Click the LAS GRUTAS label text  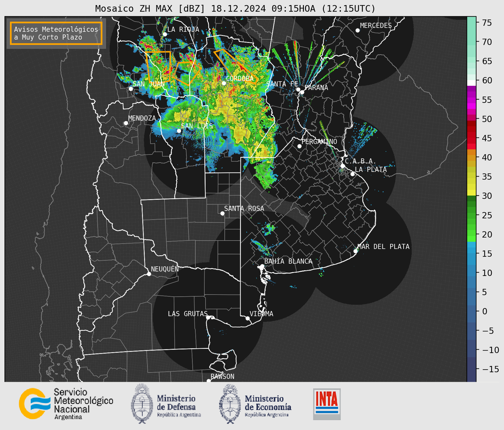(188, 314)
